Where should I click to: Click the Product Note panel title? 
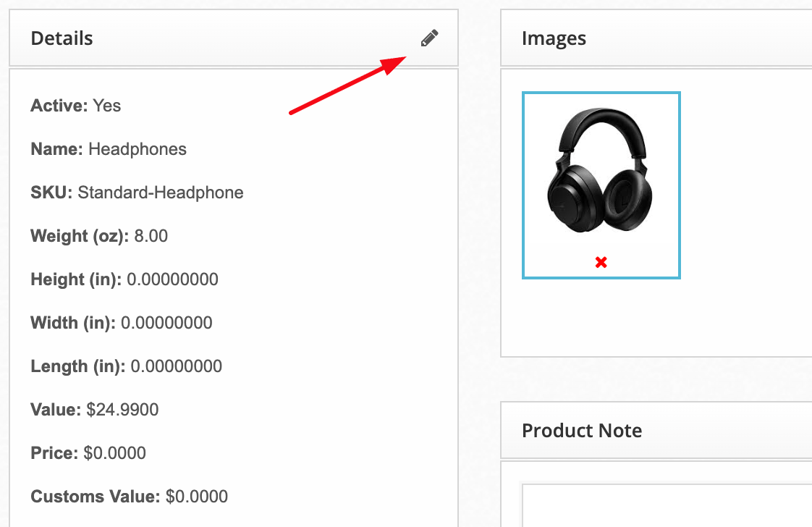pyautogui.click(x=582, y=431)
